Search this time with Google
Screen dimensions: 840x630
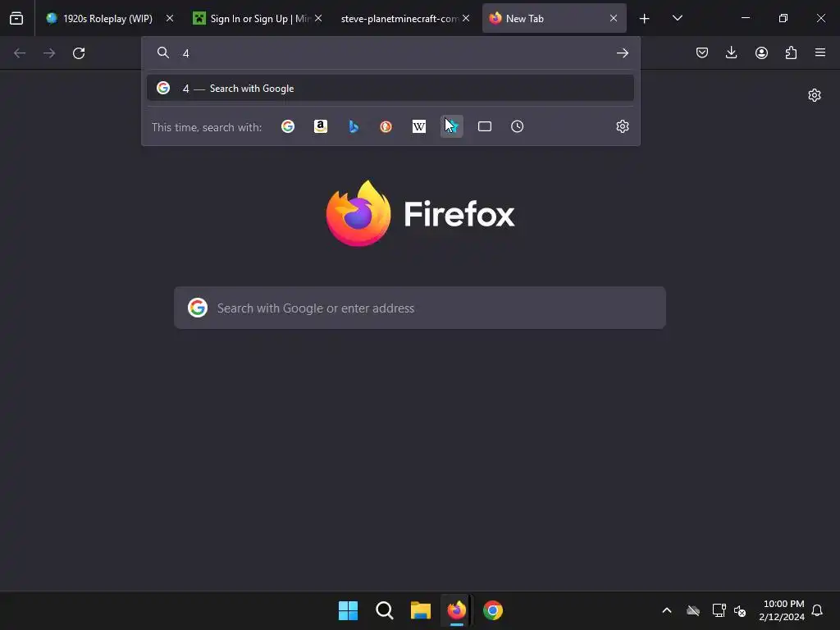coord(288,126)
